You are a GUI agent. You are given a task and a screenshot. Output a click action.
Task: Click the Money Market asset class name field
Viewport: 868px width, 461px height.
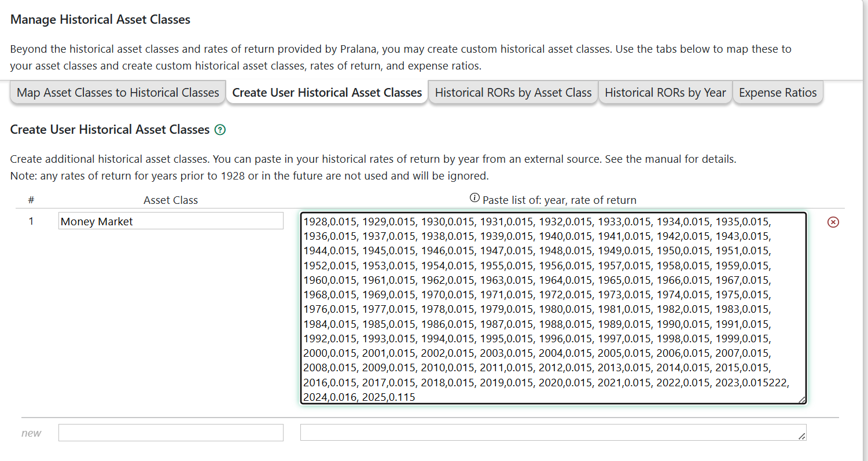click(171, 221)
